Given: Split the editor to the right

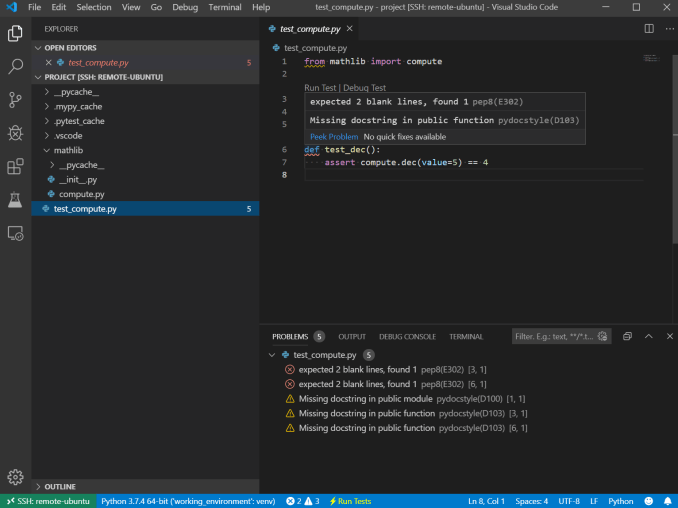Looking at the screenshot, I should tap(649, 29).
